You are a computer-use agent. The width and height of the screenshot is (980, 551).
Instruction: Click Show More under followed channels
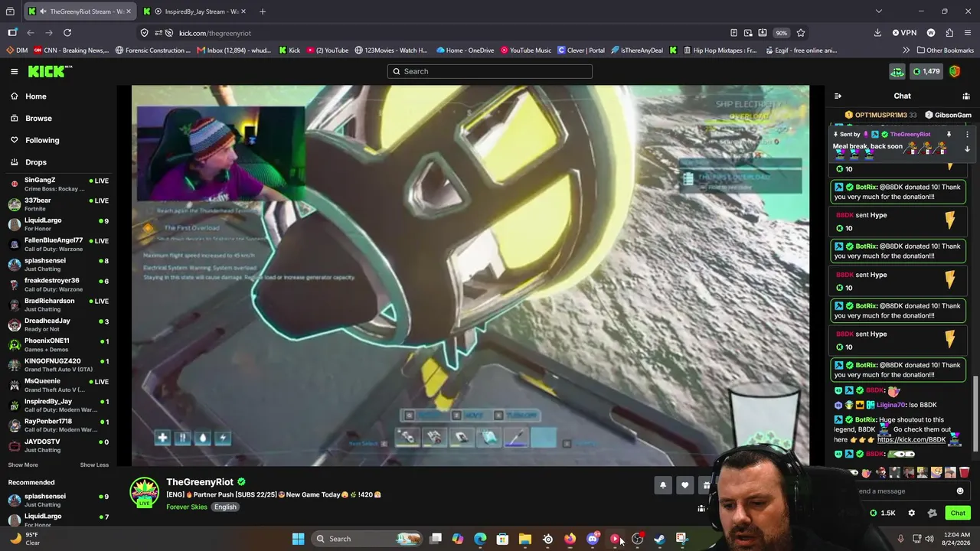coord(23,465)
